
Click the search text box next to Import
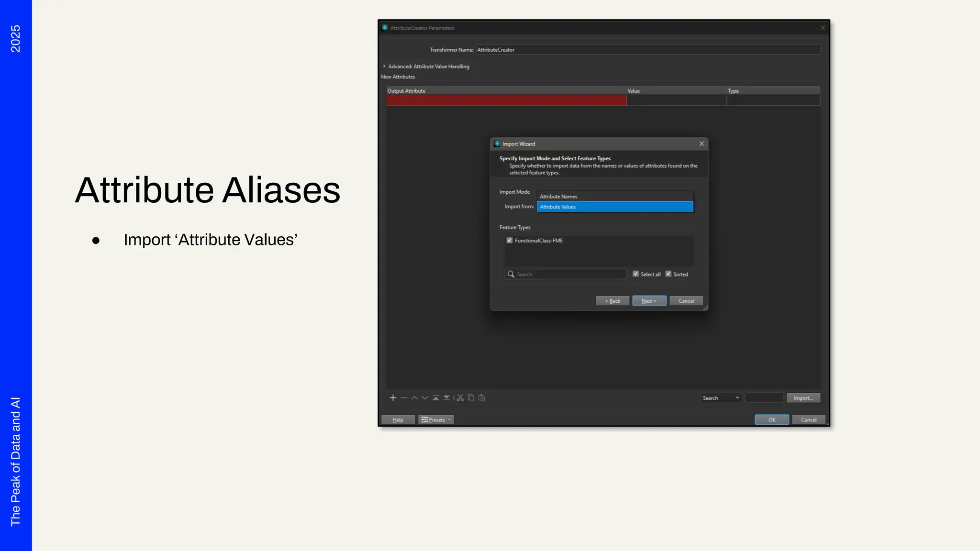(x=764, y=398)
